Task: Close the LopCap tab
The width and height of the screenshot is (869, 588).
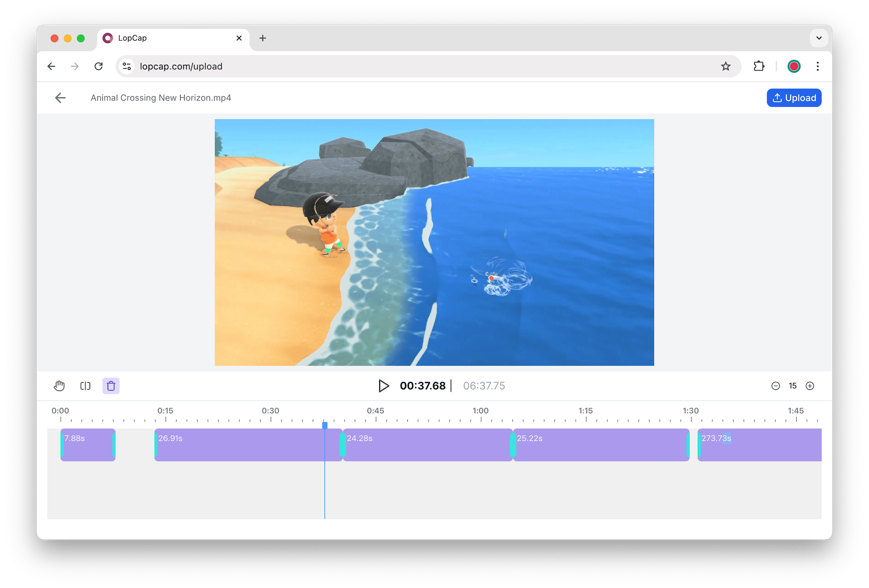Action: pos(239,38)
